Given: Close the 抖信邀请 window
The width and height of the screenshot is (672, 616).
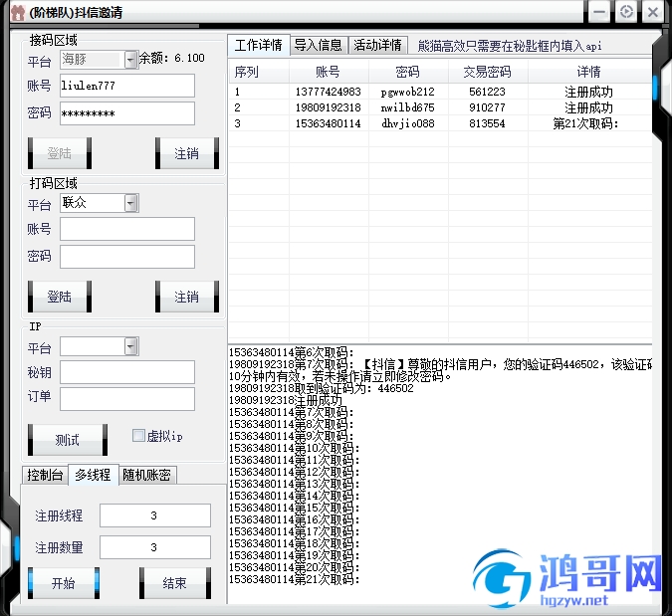Looking at the screenshot, I should pos(653,12).
